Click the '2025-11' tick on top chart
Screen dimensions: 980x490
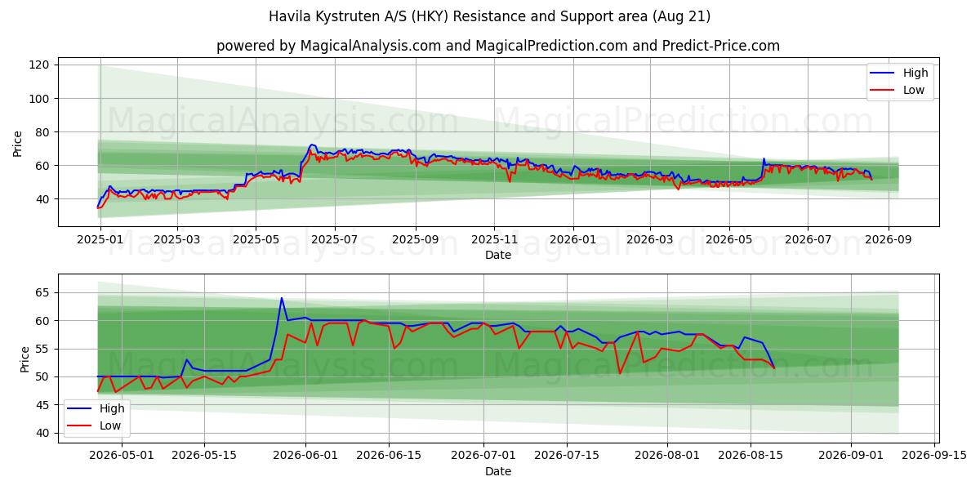494,241
